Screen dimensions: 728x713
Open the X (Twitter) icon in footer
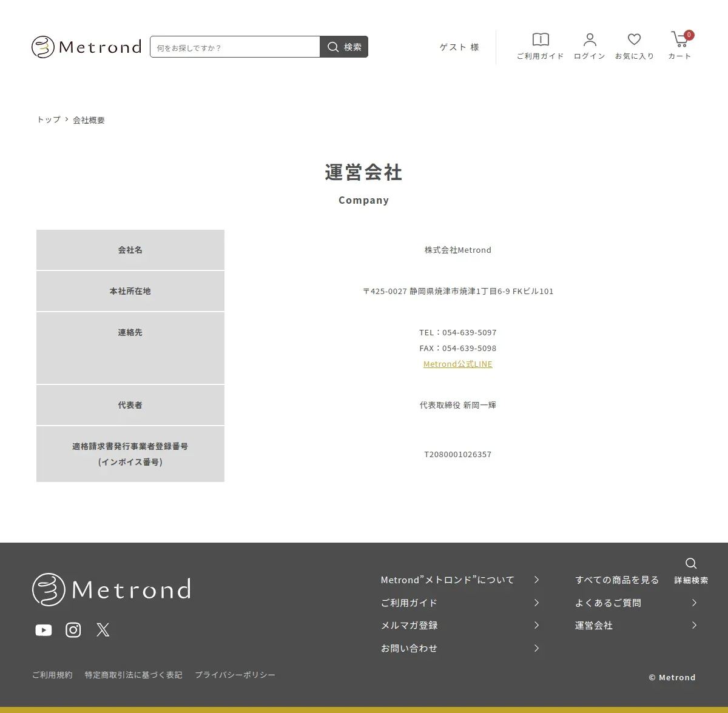pos(103,630)
